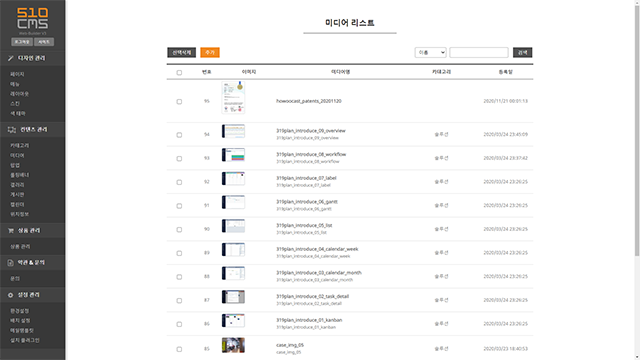Open thumbnail of 319plan_introduce_05_list
Screen dimensions: 640x360
click(233, 226)
